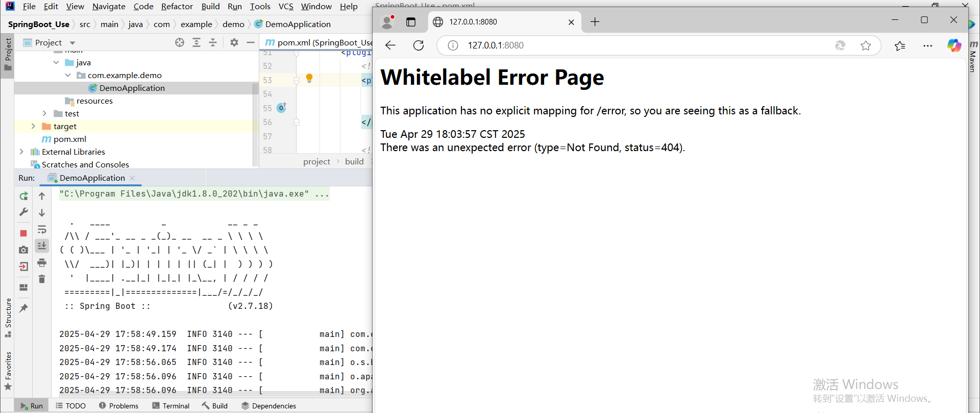Open the Dependencies tool window
Image resolution: width=980 pixels, height=413 pixels.
coord(268,406)
